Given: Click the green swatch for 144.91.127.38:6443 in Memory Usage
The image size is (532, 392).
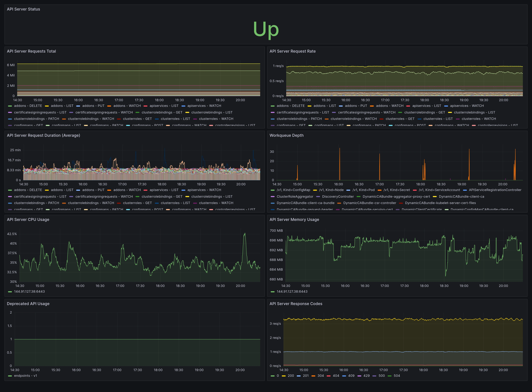Looking at the screenshot, I should click(272, 292).
